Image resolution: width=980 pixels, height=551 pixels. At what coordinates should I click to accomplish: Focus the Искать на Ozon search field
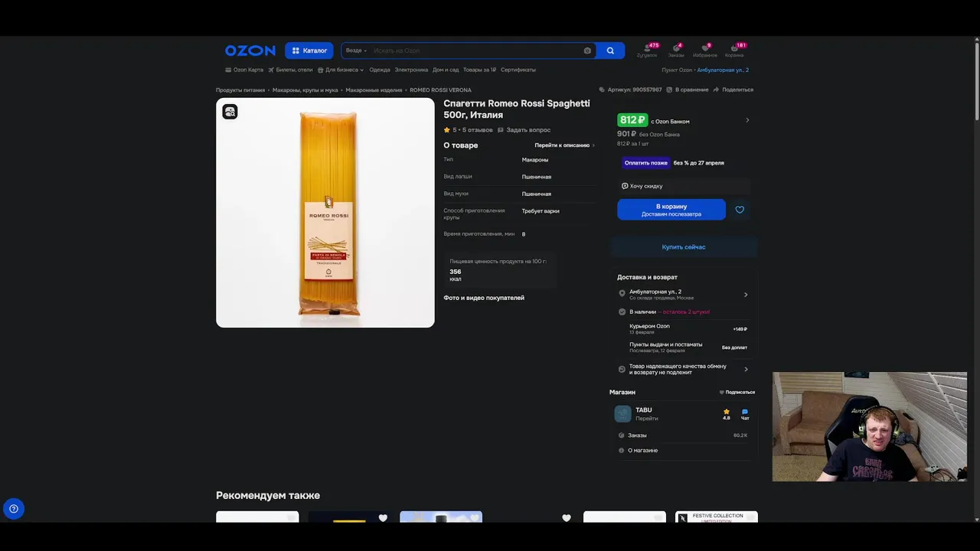(475, 51)
